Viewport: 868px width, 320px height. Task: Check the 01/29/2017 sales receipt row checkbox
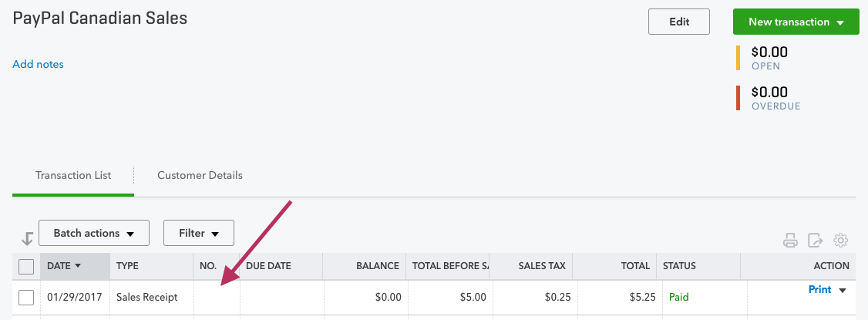(x=26, y=298)
